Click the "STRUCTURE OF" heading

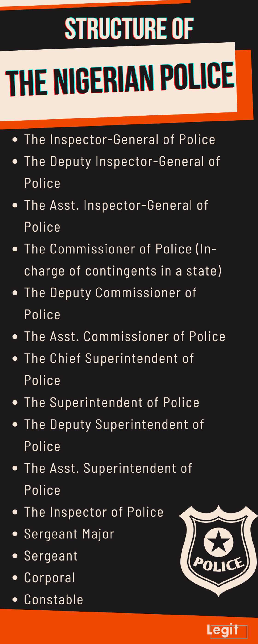(x=129, y=29)
